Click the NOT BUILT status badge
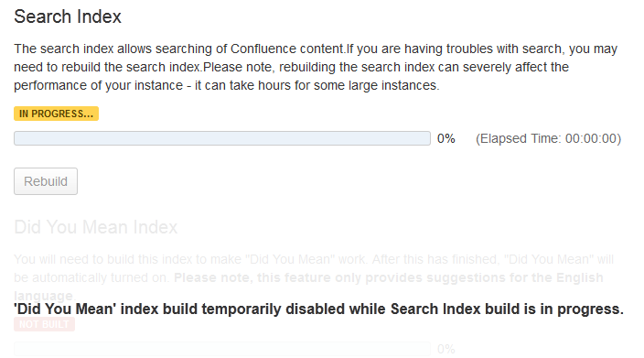 (x=44, y=324)
